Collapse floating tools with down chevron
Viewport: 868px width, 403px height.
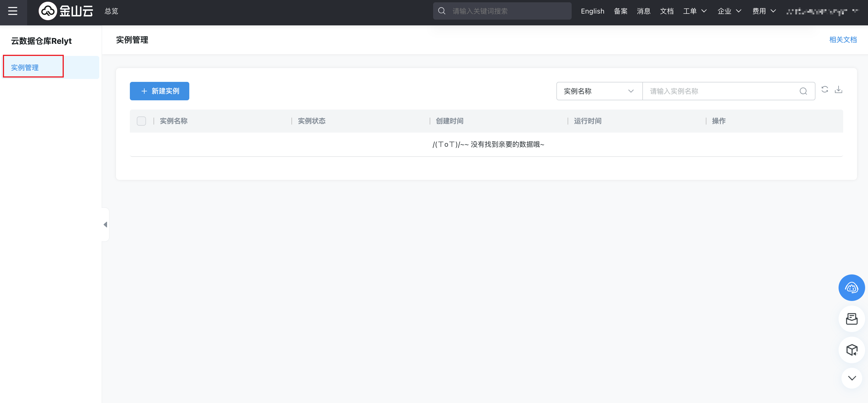point(852,378)
